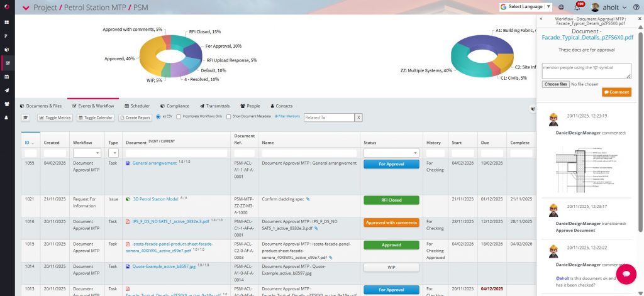Viewport: 644px width, 296px height.
Task: Open the Workflow column filter dropdown
Action: tap(87, 153)
